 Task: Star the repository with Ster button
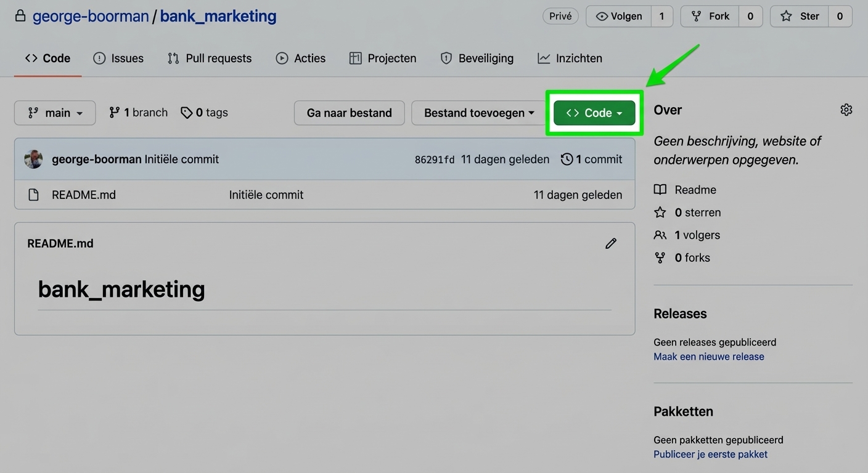coord(800,17)
